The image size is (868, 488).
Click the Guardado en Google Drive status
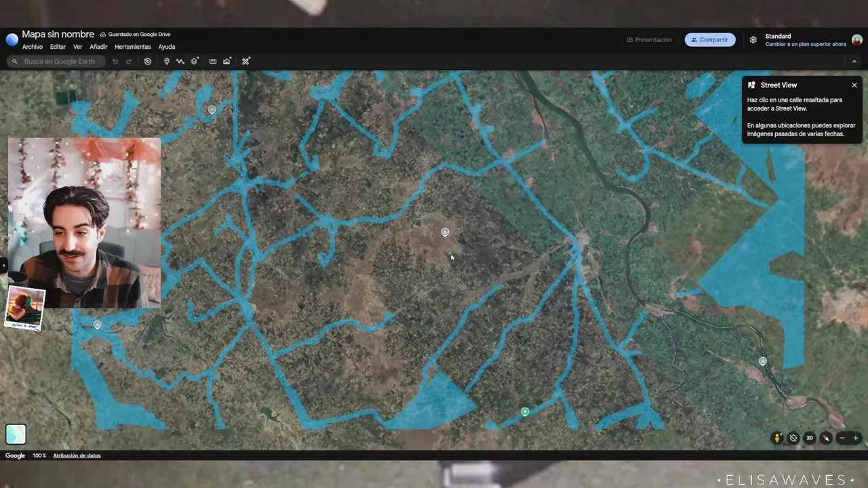click(x=136, y=34)
